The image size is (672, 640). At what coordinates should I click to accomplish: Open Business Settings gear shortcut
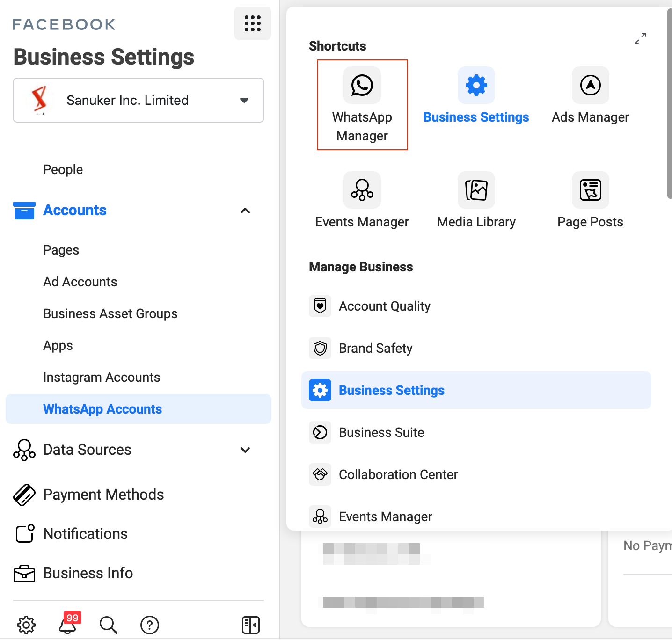(x=476, y=85)
